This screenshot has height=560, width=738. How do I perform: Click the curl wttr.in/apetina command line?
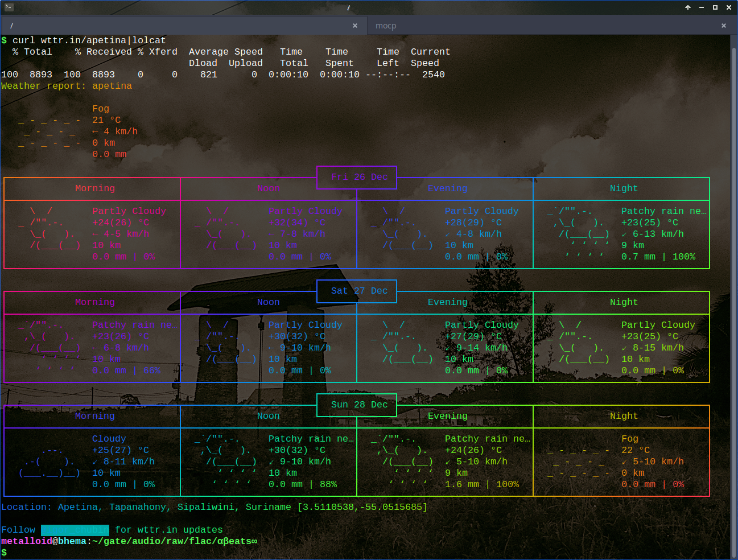tap(89, 40)
